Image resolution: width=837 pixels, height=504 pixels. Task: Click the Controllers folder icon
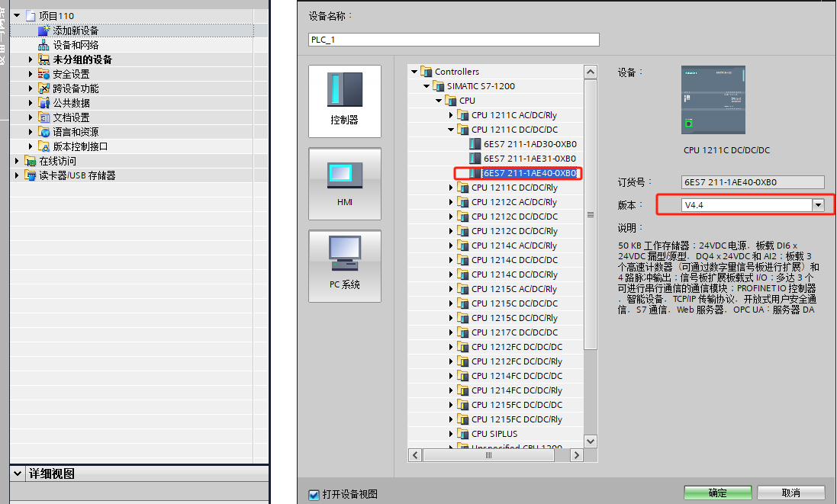click(426, 71)
